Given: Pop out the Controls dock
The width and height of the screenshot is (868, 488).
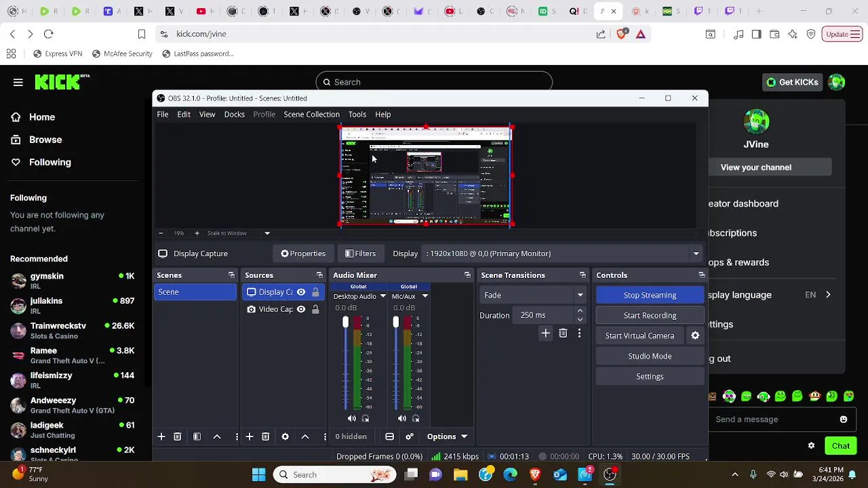Looking at the screenshot, I should [x=701, y=275].
